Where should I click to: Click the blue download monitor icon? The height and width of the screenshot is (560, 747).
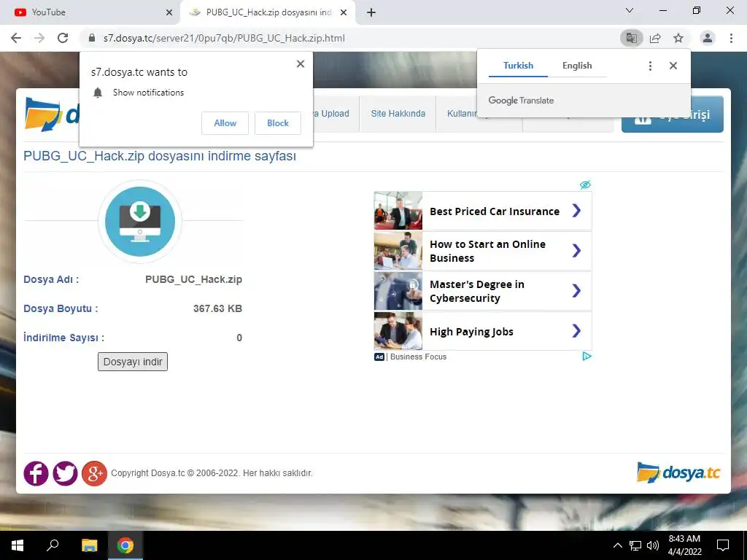click(x=140, y=222)
